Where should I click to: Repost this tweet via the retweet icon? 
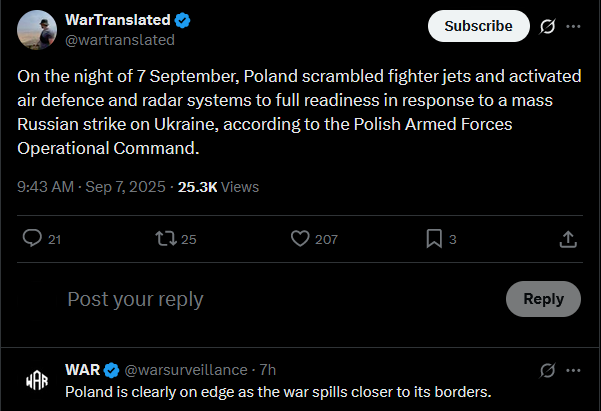pyautogui.click(x=165, y=239)
